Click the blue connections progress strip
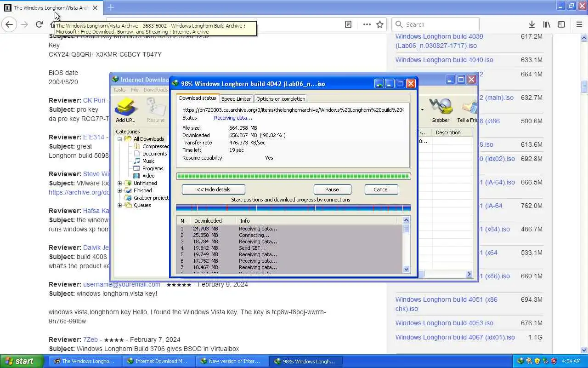The width and height of the screenshot is (588, 368). [293, 208]
